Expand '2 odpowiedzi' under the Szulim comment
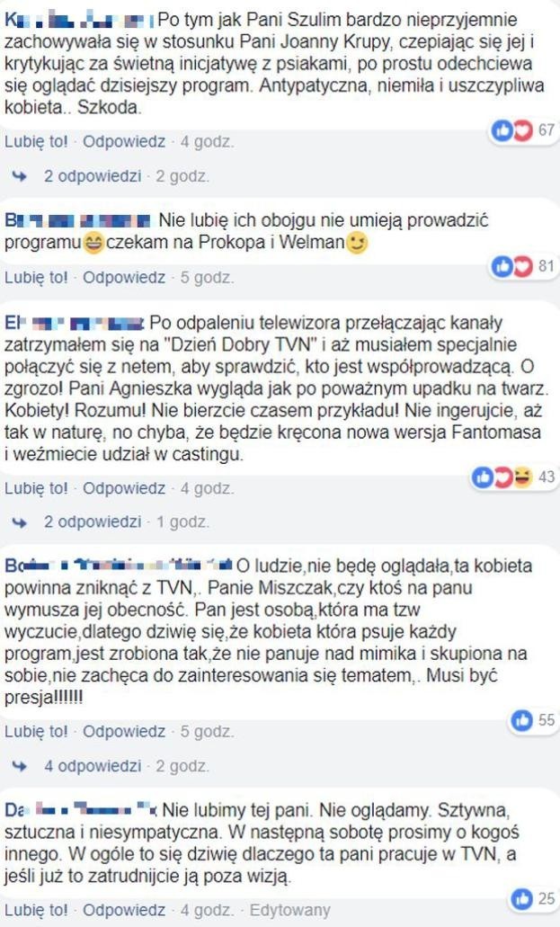 tap(93, 176)
